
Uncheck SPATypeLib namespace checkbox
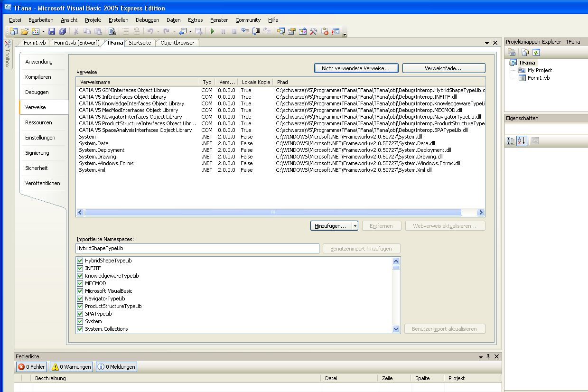80,314
